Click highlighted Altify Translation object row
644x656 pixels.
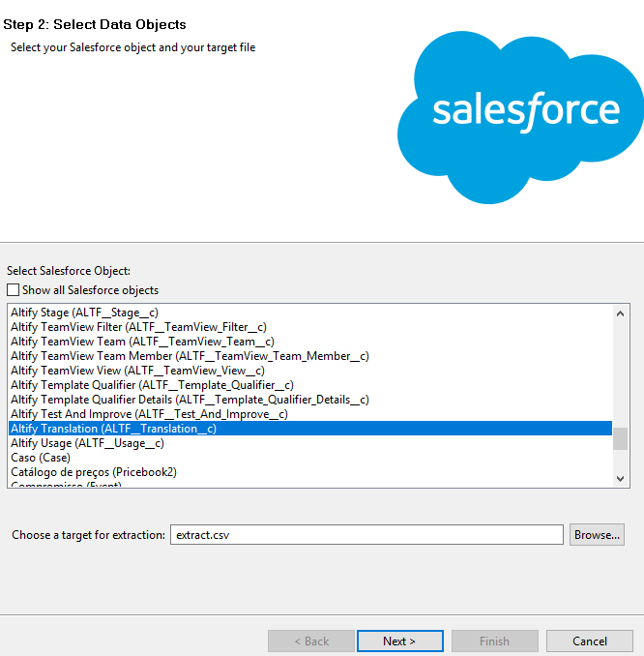coord(310,429)
